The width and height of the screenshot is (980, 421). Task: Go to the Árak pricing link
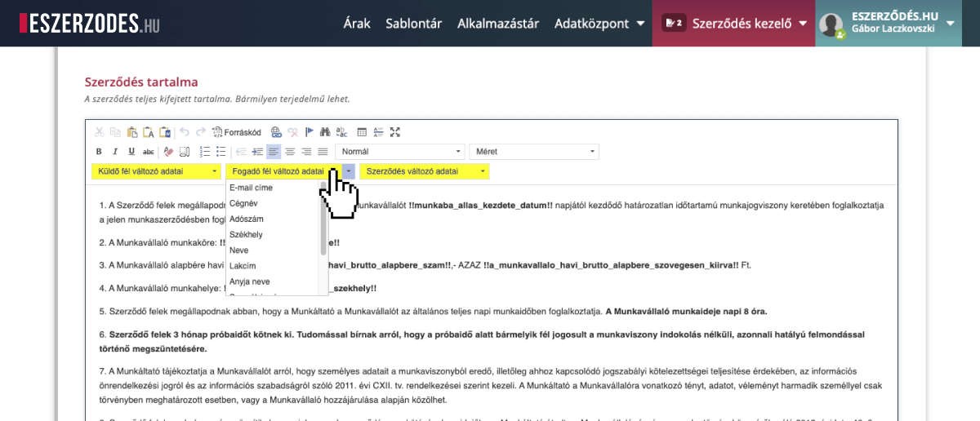click(357, 23)
